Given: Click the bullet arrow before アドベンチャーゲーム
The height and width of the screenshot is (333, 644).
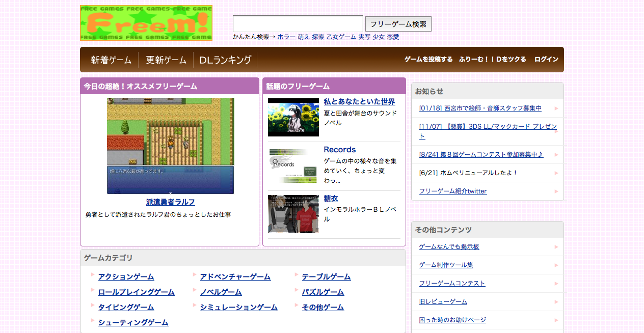Looking at the screenshot, I should pos(195,274).
